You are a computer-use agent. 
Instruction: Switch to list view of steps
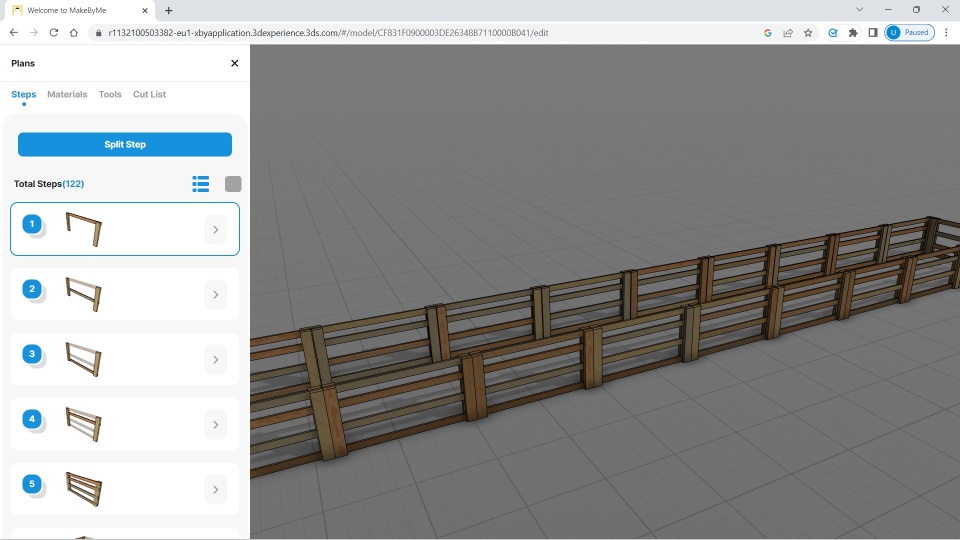(201, 184)
